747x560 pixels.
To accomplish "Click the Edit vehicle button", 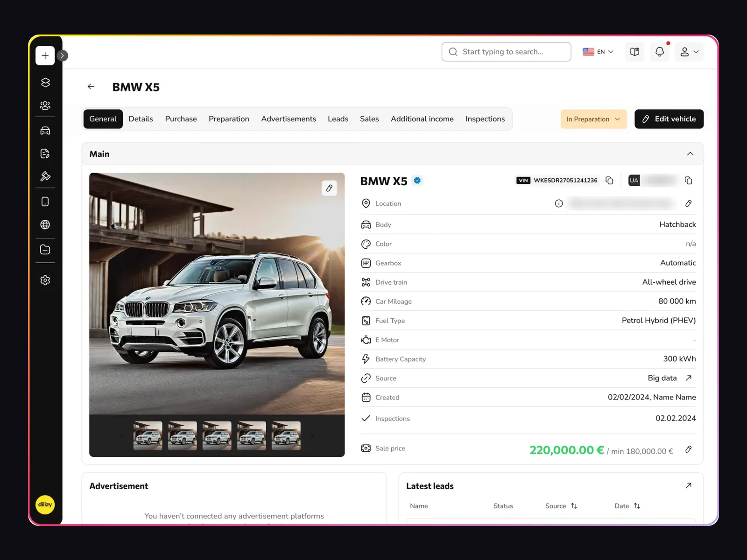I will [669, 119].
